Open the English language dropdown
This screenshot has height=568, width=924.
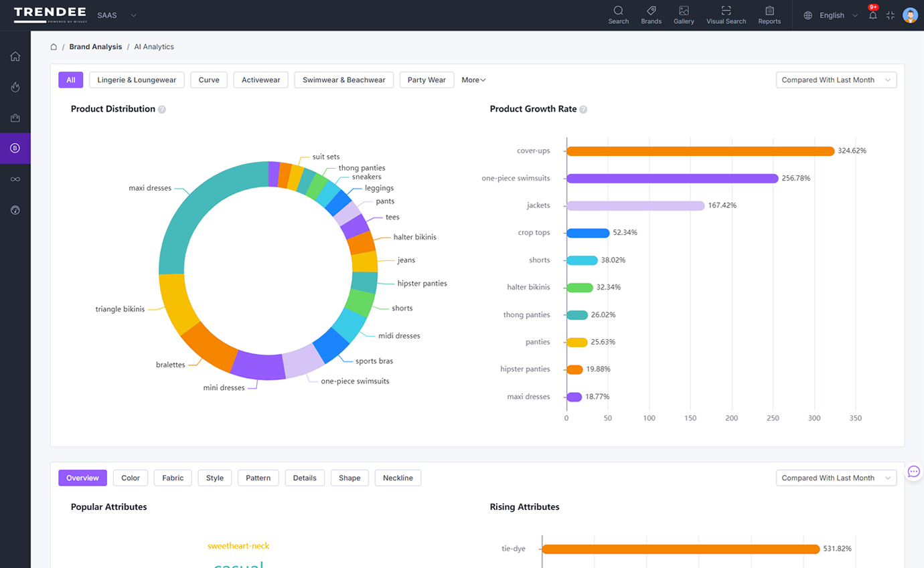click(838, 15)
